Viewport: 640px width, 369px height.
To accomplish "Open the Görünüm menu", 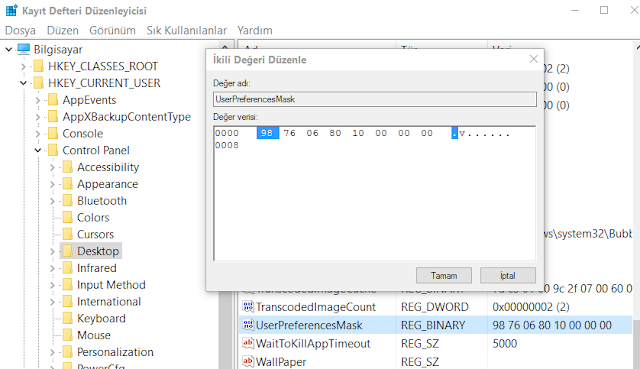I will (112, 30).
